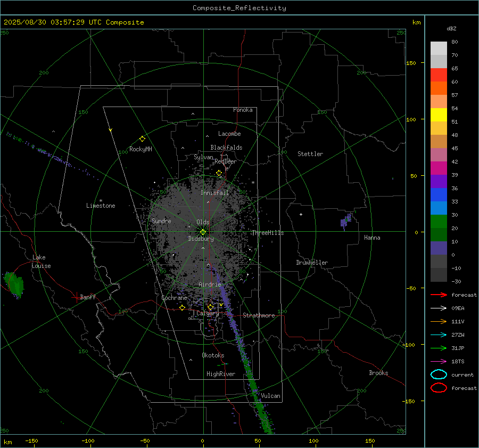Click the Innisfail city label
This screenshot has width=479, height=448.
(x=214, y=193)
